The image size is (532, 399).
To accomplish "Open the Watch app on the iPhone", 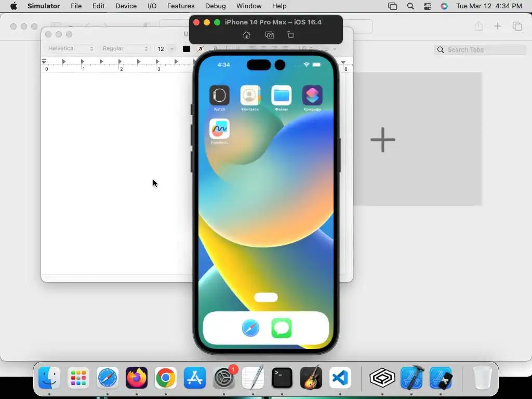I will click(220, 96).
